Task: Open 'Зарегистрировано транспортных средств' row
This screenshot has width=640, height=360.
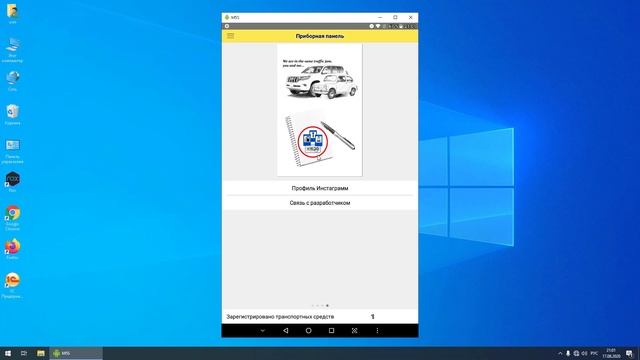Action: pos(320,316)
